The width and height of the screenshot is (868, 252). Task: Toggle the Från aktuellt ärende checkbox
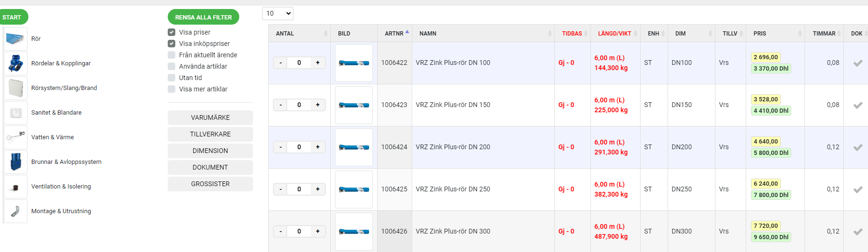[x=172, y=55]
